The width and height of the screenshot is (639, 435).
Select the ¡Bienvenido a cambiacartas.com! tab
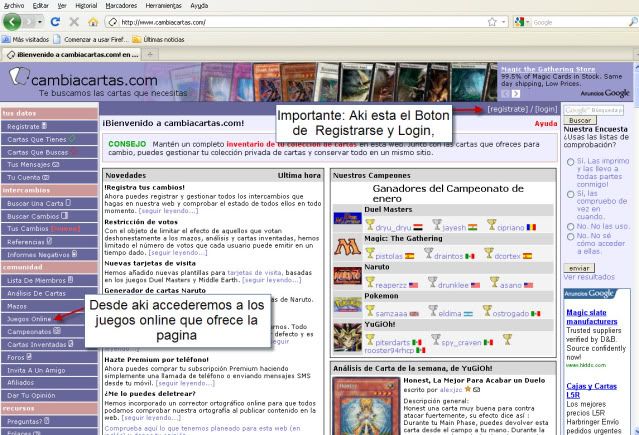71,54
